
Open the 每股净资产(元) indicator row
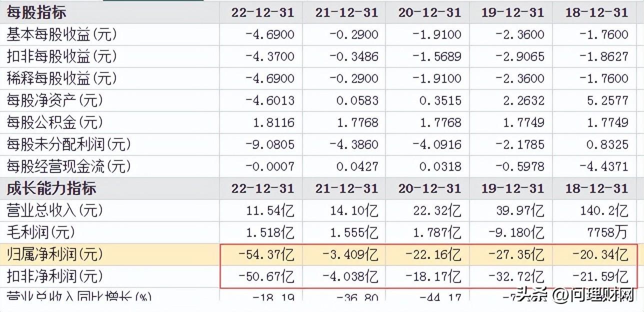click(54, 100)
